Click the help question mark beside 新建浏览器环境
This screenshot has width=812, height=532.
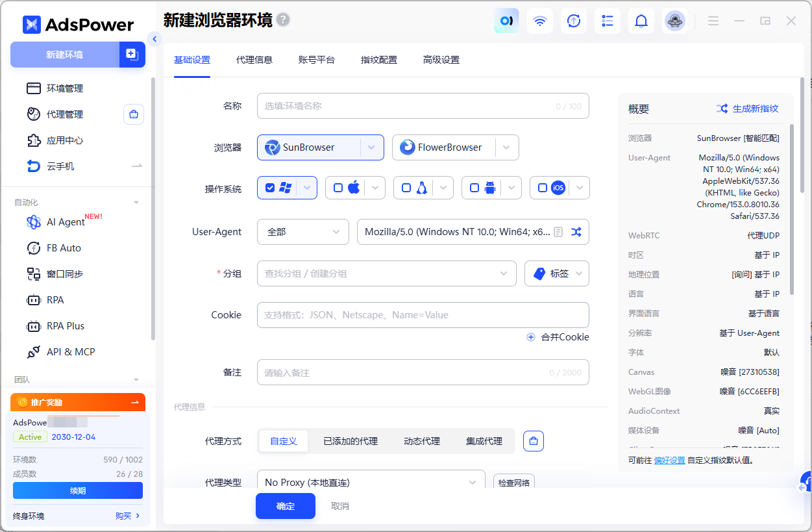(x=283, y=19)
